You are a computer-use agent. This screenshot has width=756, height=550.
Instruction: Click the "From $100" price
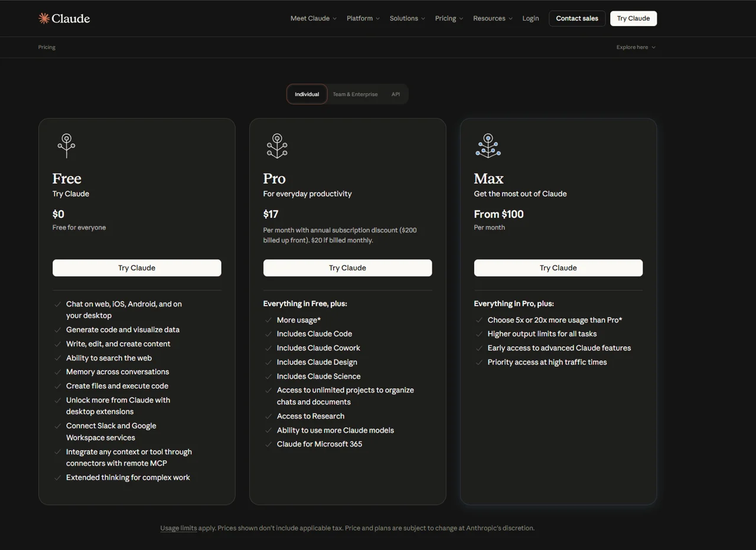tap(498, 214)
